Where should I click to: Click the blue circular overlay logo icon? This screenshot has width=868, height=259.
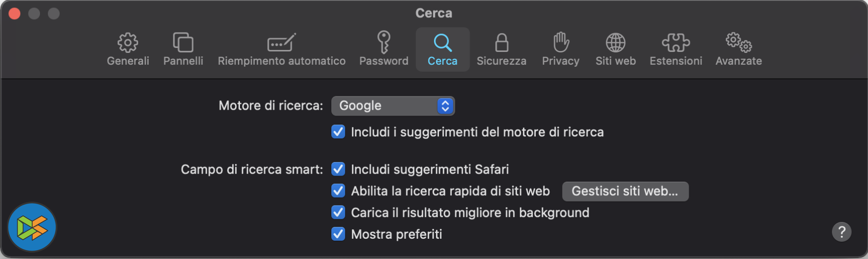pyautogui.click(x=32, y=227)
